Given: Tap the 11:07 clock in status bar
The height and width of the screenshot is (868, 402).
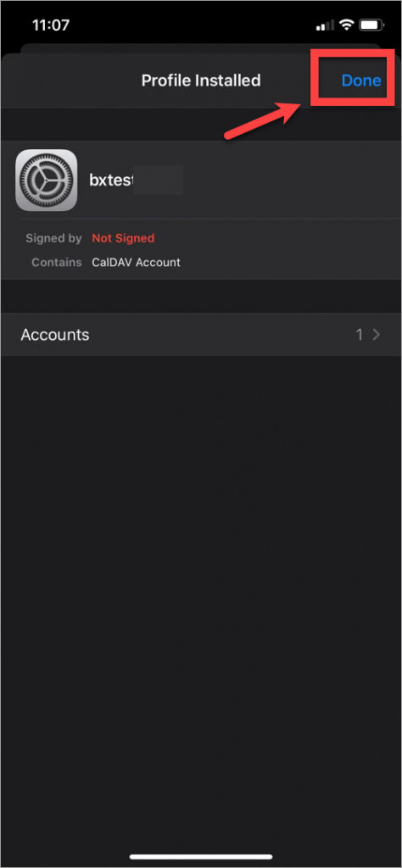Looking at the screenshot, I should pos(50,25).
